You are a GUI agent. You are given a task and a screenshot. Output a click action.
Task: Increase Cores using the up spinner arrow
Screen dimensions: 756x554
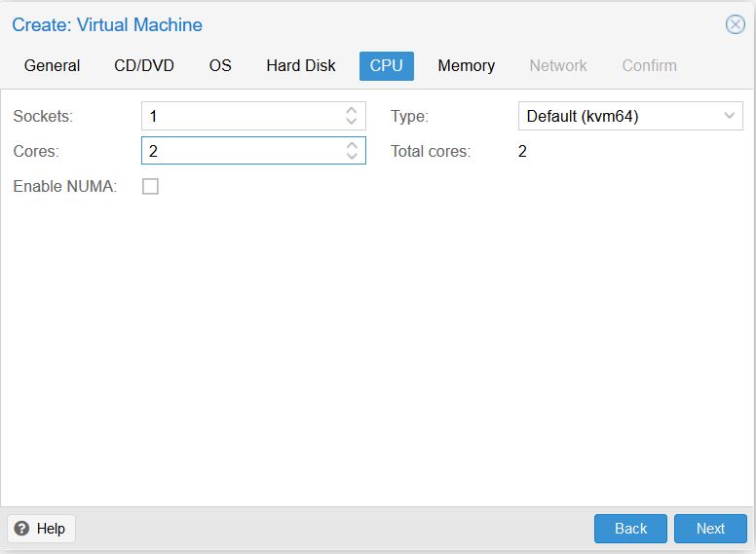tap(352, 145)
